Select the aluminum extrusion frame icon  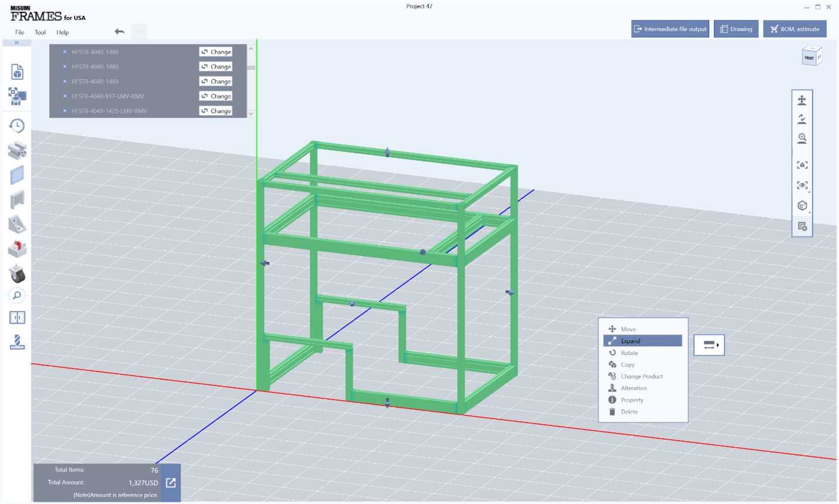(x=17, y=150)
